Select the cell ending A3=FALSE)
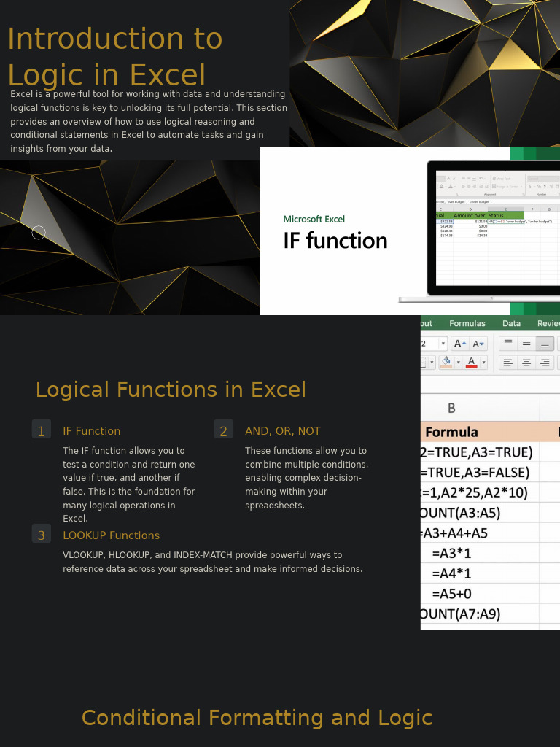Viewport: 560px width, 747px height. tap(480, 472)
